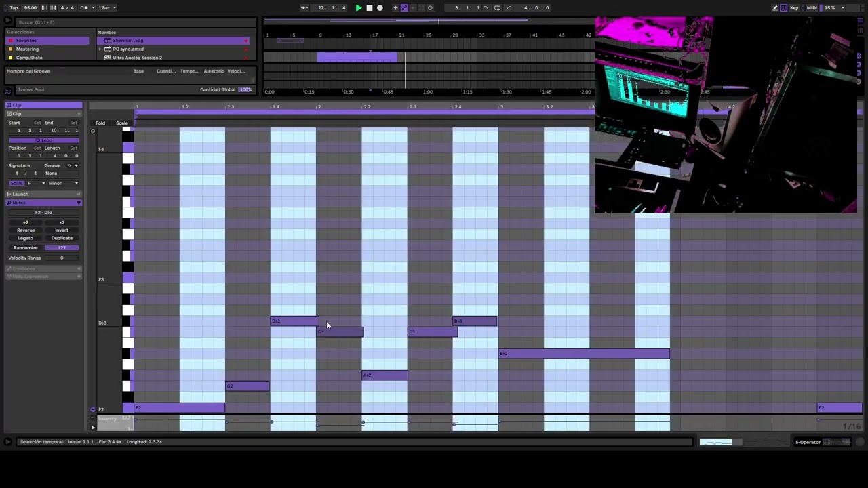Collapse the Clip section panel
Viewport: 868px width, 488px height.
(79, 114)
